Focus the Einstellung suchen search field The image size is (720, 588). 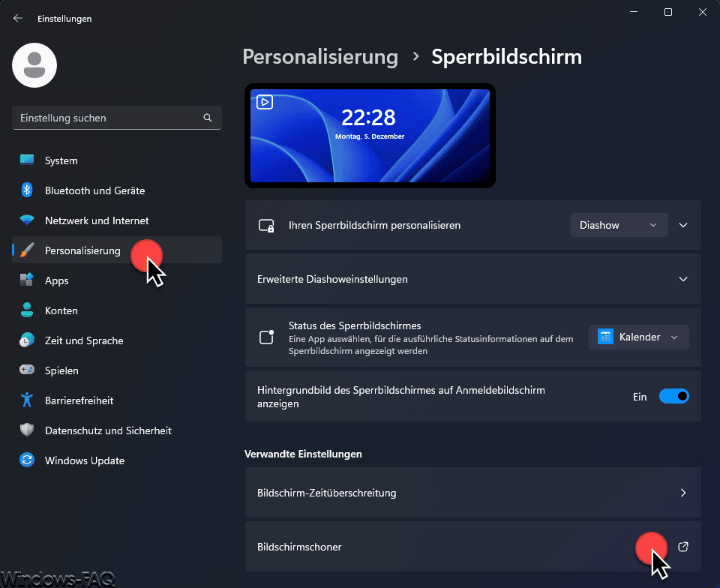tap(117, 118)
